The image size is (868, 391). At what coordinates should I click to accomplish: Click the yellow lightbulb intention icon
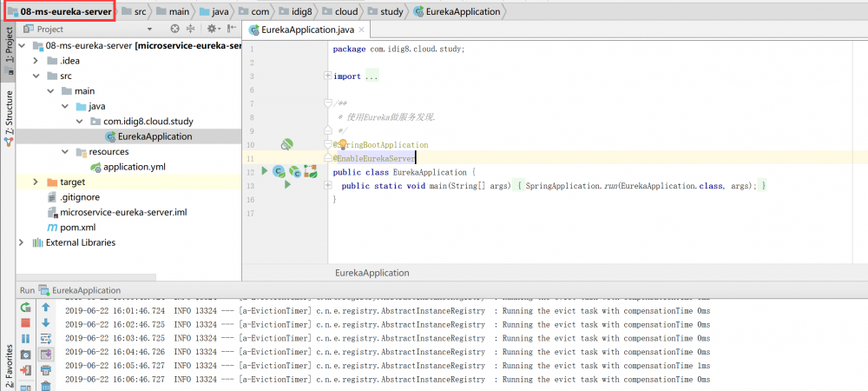pyautogui.click(x=342, y=144)
